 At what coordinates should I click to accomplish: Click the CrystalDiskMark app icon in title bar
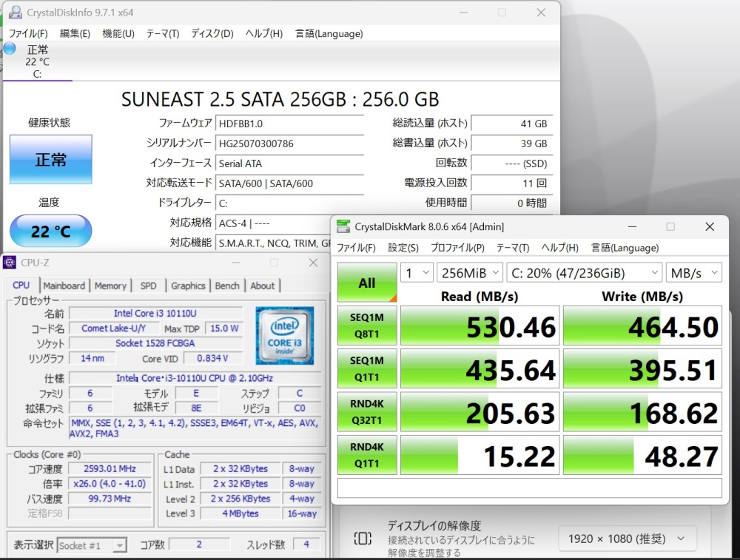click(x=343, y=226)
